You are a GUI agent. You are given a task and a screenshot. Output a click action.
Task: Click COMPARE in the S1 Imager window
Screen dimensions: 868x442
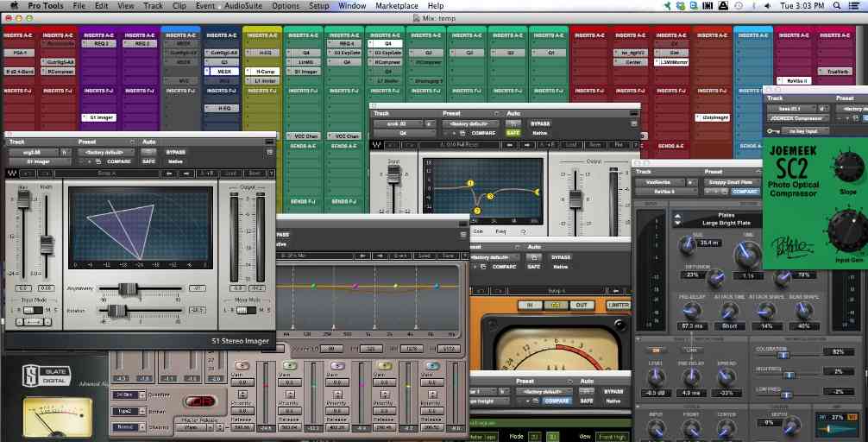click(119, 161)
